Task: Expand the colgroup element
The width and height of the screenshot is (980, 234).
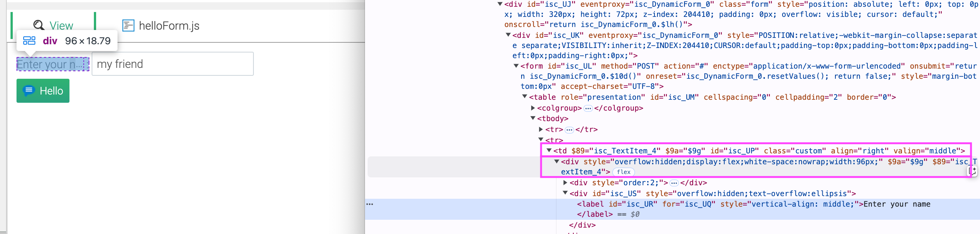Action: pos(533,108)
